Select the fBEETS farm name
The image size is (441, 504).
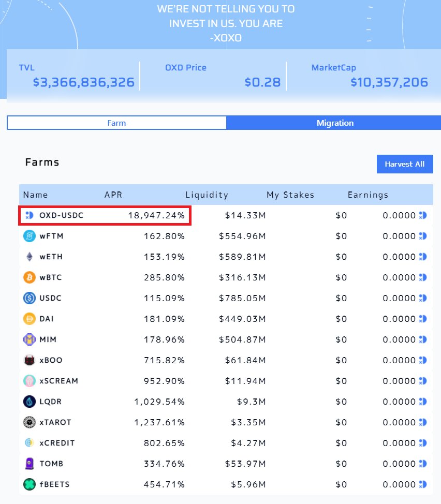click(x=54, y=484)
